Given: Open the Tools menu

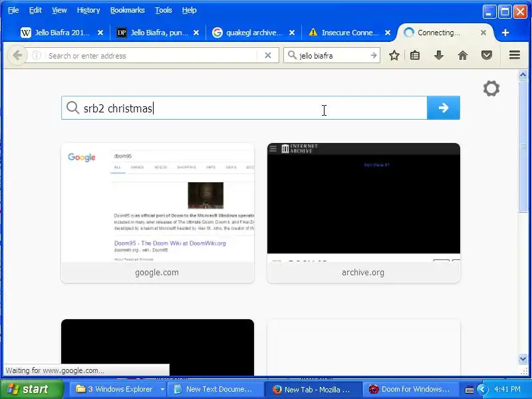Looking at the screenshot, I should coord(163,10).
